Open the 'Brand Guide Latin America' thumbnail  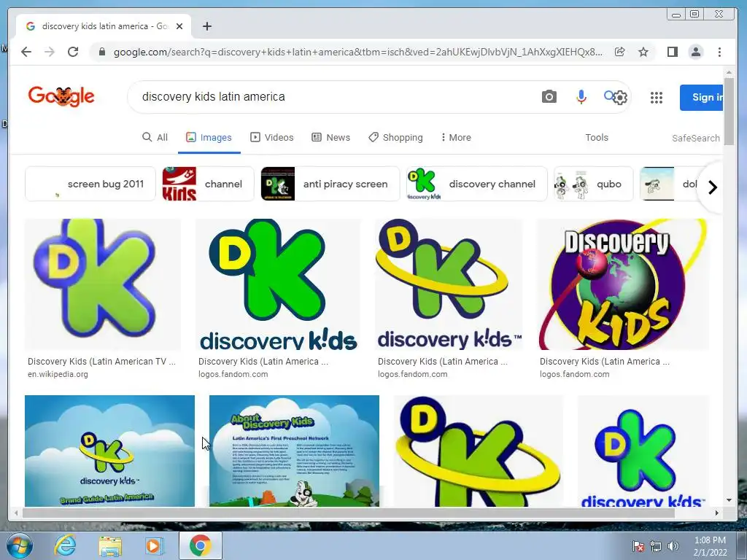point(109,451)
